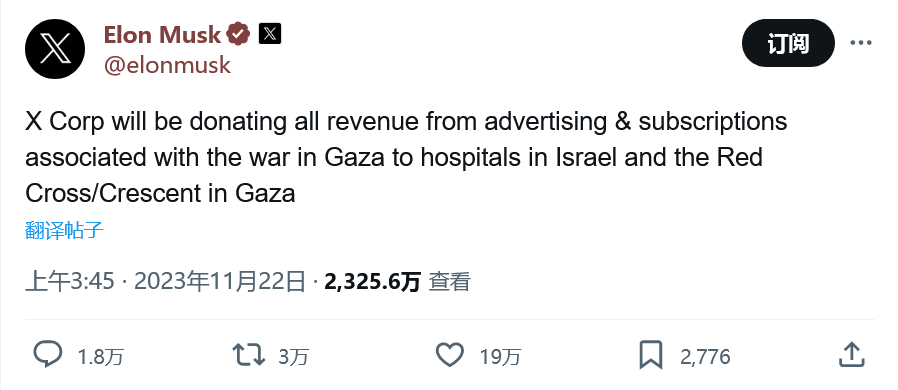Click the 1.8万 reply count
The width and height of the screenshot is (898, 390).
click(101, 357)
